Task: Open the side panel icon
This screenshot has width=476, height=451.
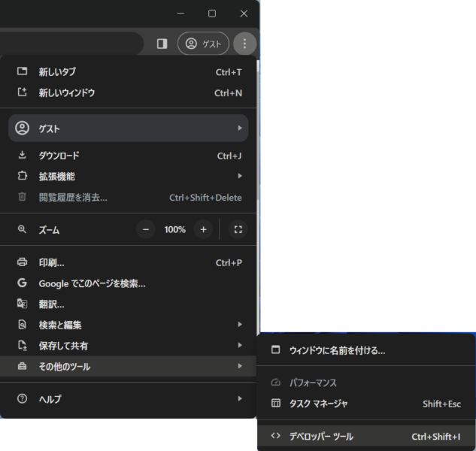Action: [x=162, y=44]
